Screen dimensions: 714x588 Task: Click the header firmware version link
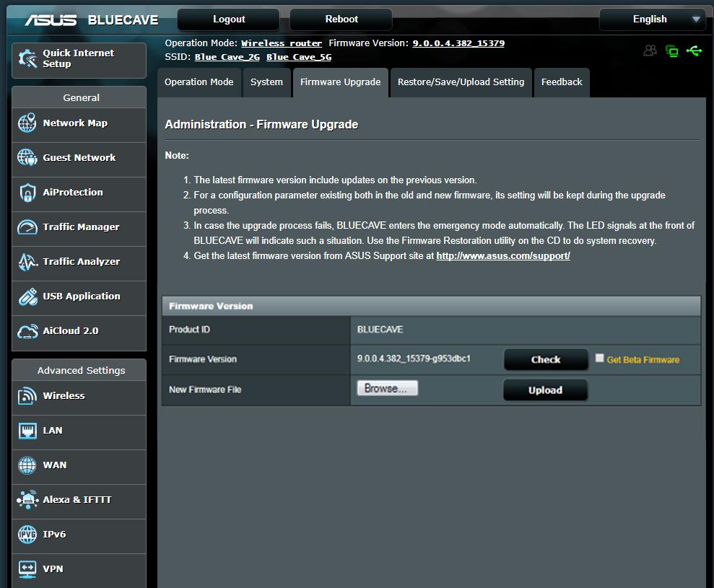[x=458, y=43]
